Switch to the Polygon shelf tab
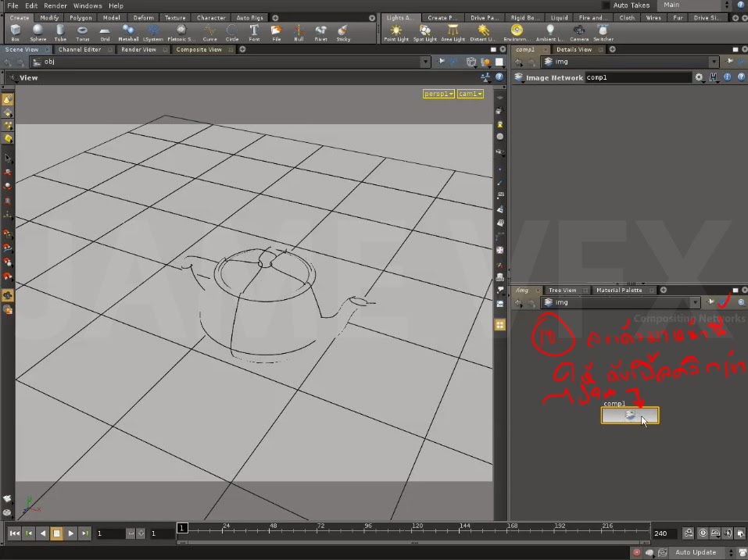 click(81, 18)
